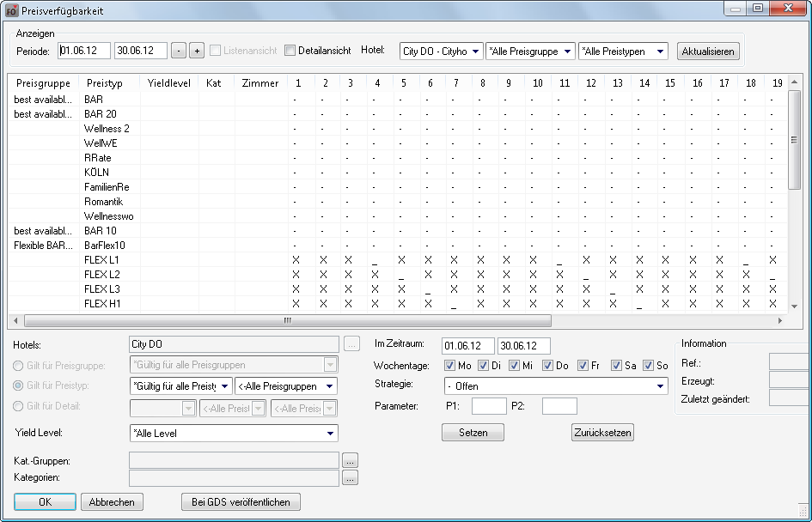
Task: Click the P2 parameter field
Action: pyautogui.click(x=559, y=406)
